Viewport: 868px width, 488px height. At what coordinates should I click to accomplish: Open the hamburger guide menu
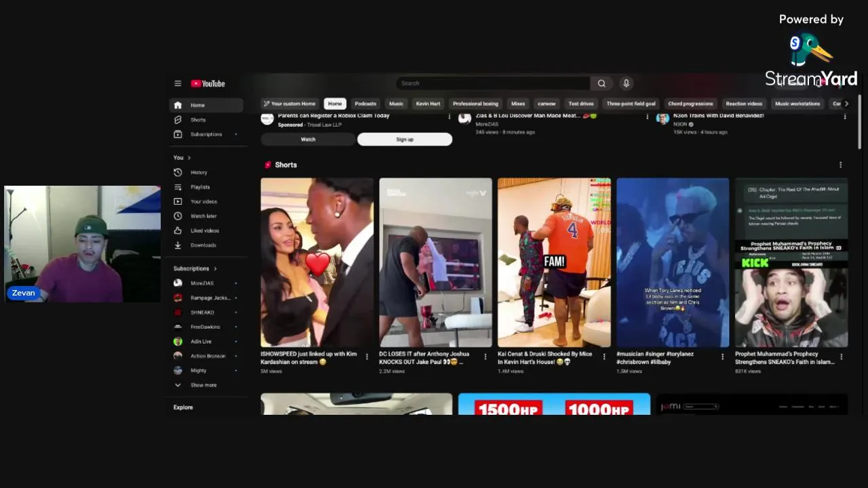click(178, 83)
